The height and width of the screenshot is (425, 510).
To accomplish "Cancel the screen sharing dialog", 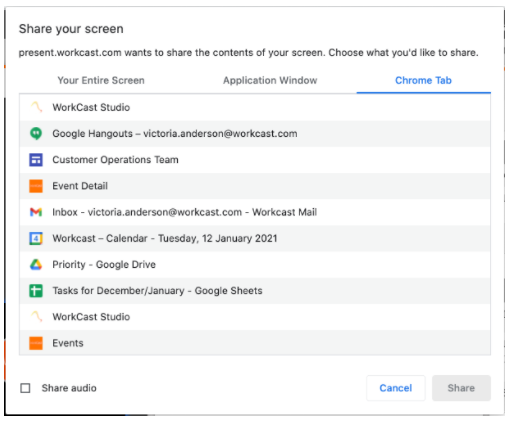I will [x=396, y=388].
